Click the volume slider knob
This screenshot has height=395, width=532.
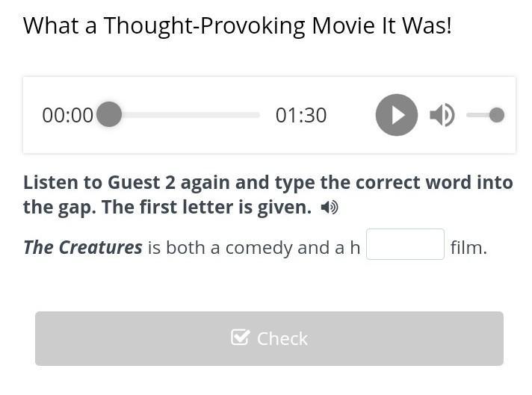497,115
